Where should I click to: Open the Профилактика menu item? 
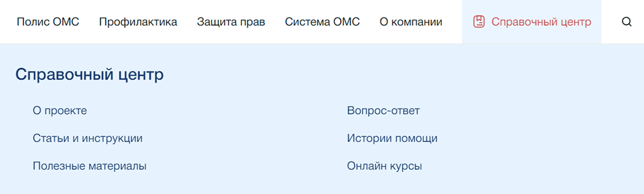(x=138, y=22)
